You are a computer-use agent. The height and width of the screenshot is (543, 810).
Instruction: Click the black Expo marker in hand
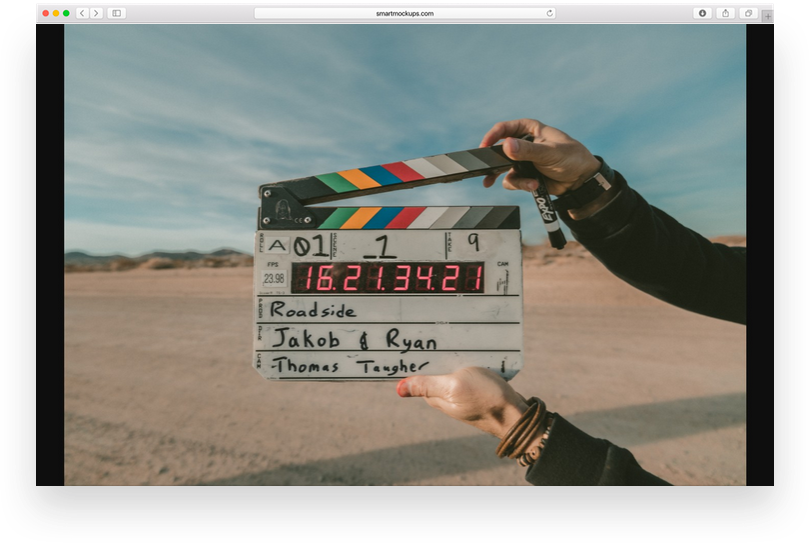point(548,212)
